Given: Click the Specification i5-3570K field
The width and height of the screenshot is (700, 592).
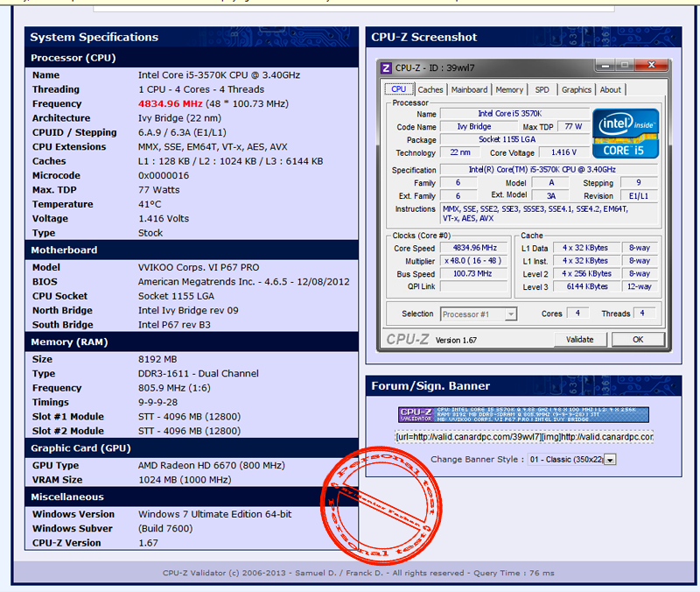Looking at the screenshot, I should click(x=549, y=170).
